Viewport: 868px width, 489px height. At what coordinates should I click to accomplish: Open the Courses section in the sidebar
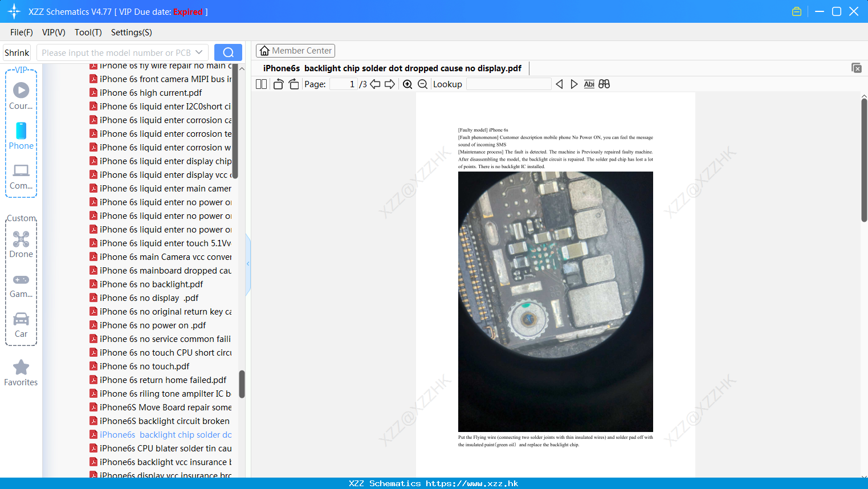point(21,96)
